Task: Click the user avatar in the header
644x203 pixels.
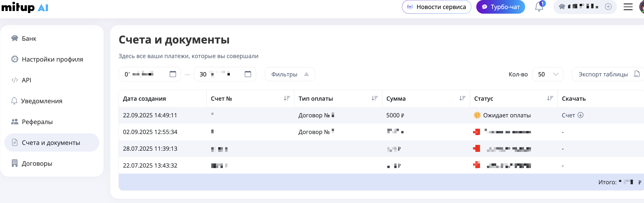Action: click(x=642, y=7)
